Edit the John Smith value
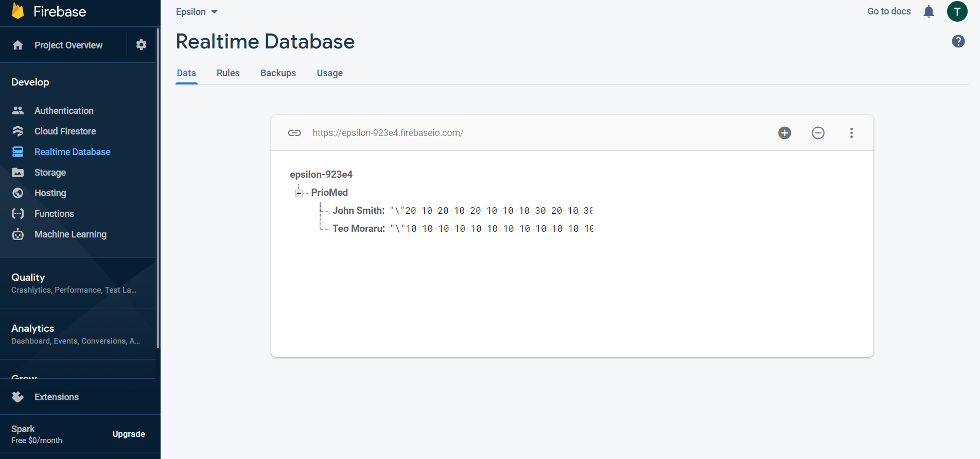Image resolution: width=980 pixels, height=459 pixels. [491, 210]
